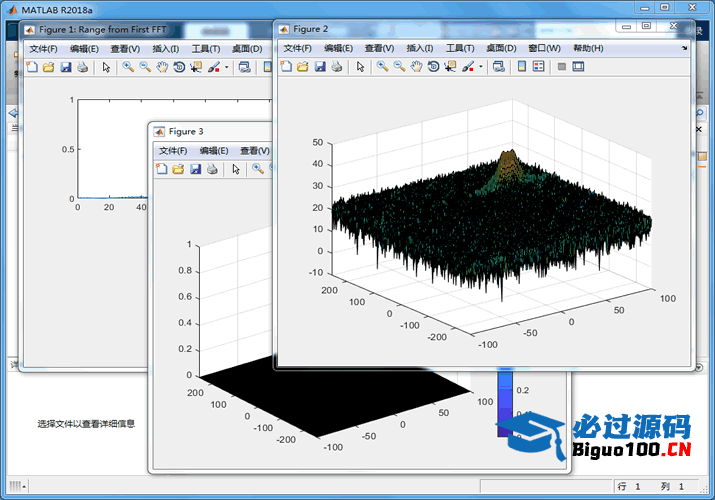Toggle Insert Legend in Figure 2 toolbar
The image size is (715, 500).
point(538,67)
